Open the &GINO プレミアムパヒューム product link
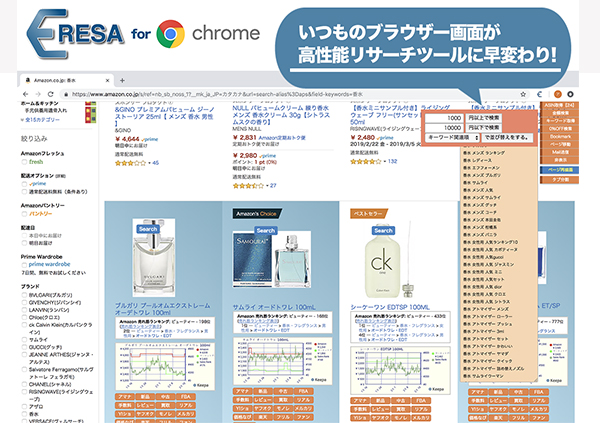Screen dimensions: 600x423 pos(165,117)
